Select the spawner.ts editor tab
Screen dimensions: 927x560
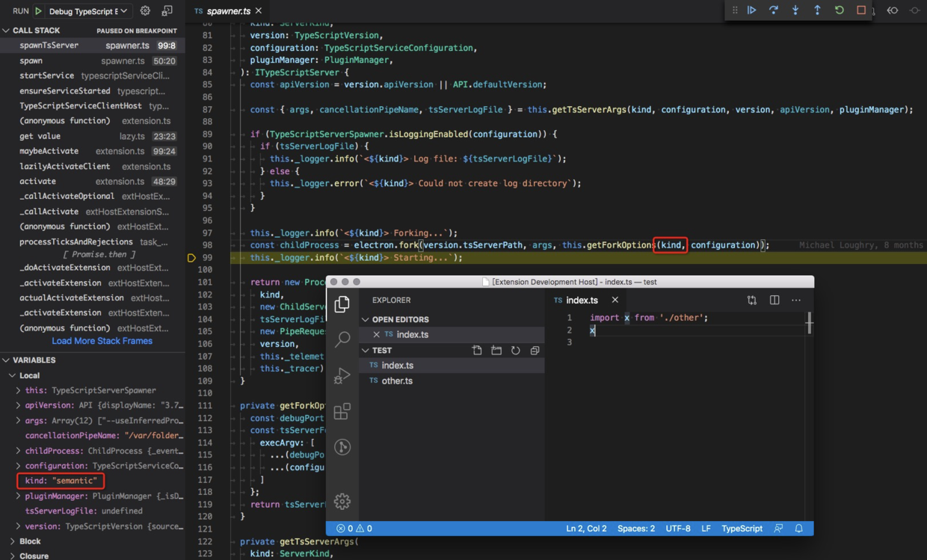coord(227,11)
